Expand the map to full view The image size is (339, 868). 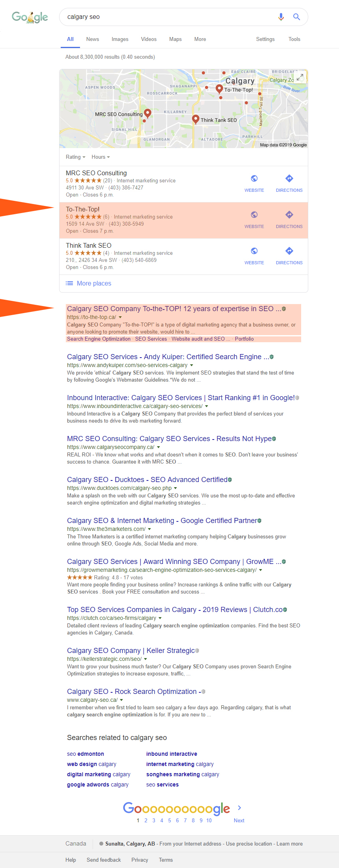coord(300,77)
